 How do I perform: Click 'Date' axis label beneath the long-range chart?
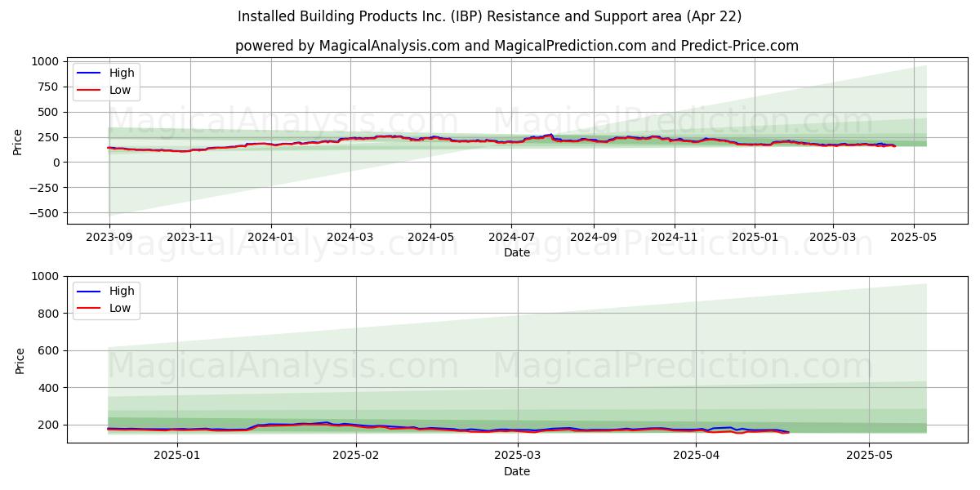[x=517, y=253]
